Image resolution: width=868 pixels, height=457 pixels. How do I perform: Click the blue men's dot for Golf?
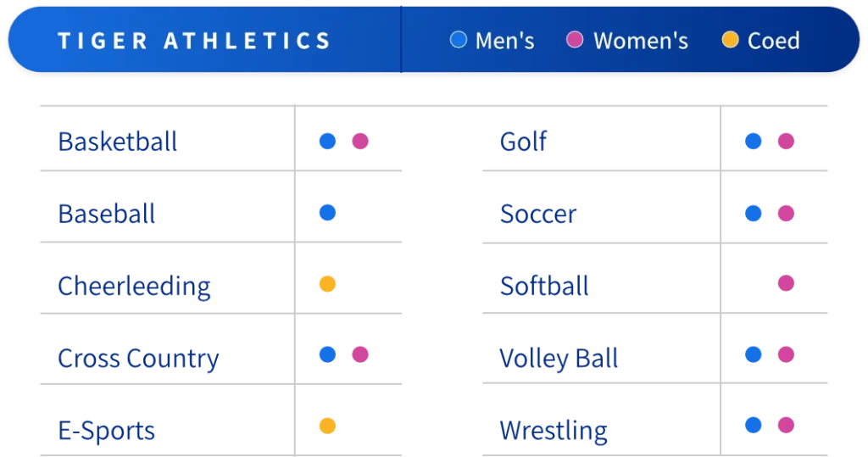(x=753, y=142)
